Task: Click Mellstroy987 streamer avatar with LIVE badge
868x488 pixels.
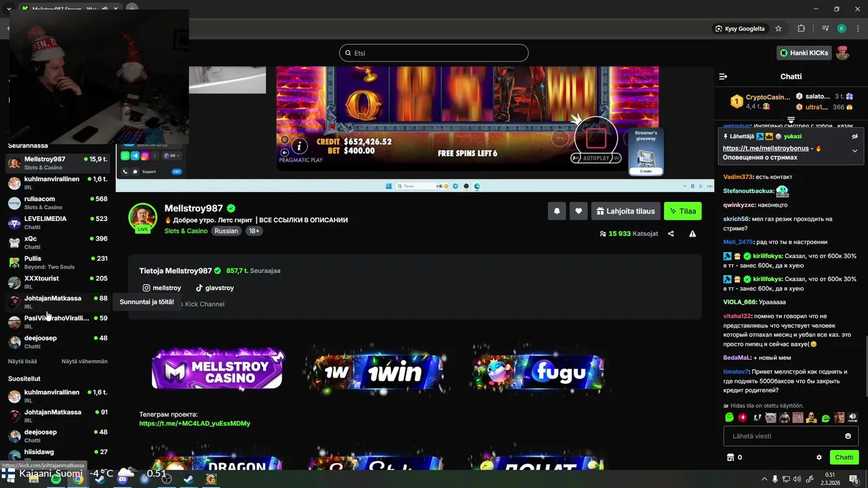Action: (143, 217)
